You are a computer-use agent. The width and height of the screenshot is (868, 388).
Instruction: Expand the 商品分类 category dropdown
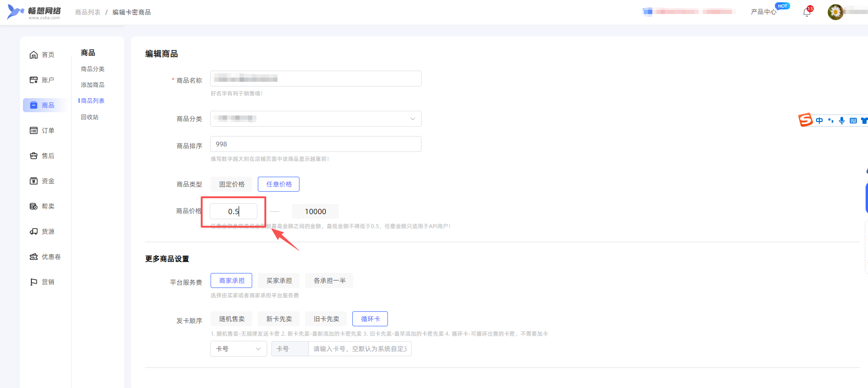(x=315, y=119)
